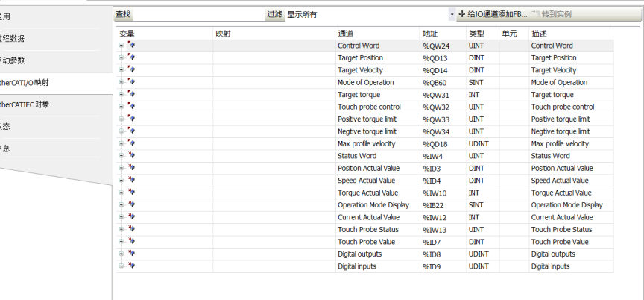Open the 过程数据 tab
The width and height of the screenshot is (644, 300).
[13, 39]
